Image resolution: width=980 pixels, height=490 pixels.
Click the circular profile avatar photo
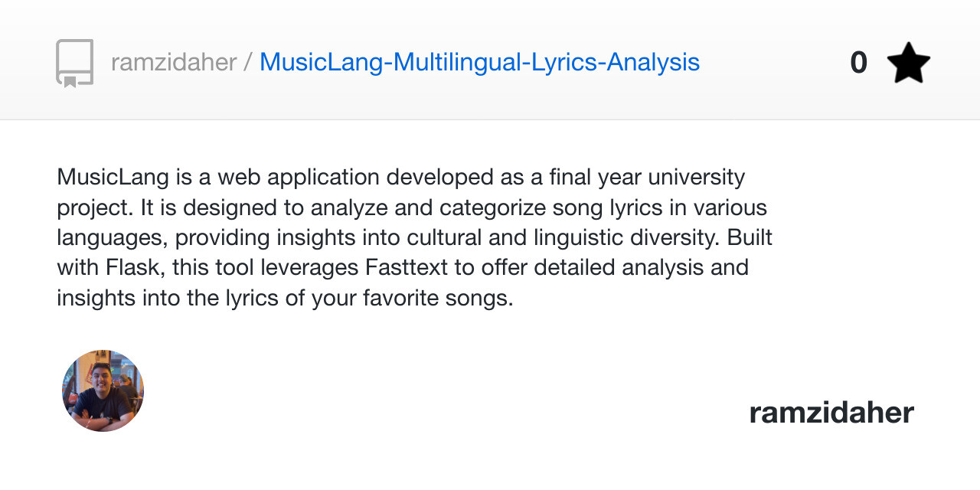(x=103, y=390)
